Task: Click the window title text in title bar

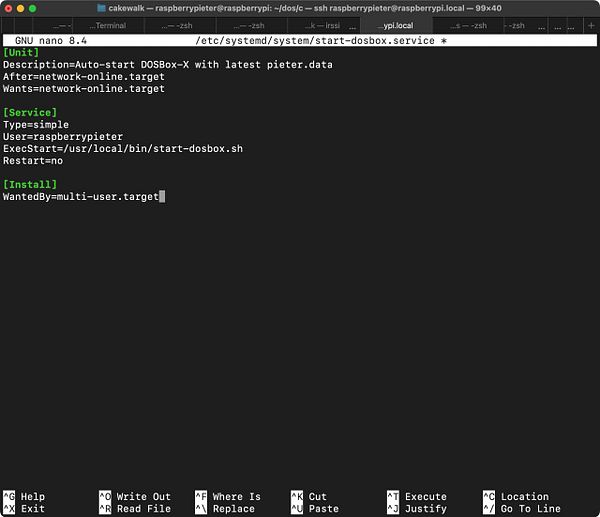Action: click(305, 8)
